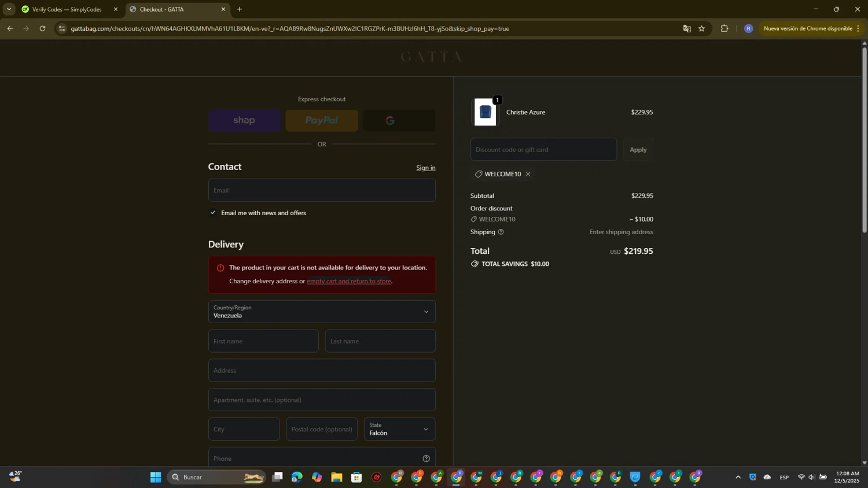Pay with PayPal express checkout
Screen dimensions: 868x488
point(322,120)
